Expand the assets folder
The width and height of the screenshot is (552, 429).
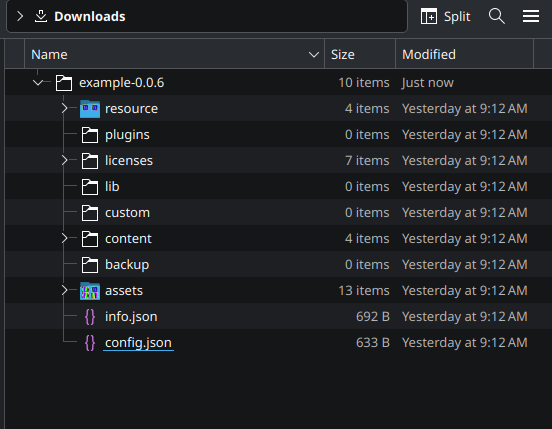click(64, 290)
